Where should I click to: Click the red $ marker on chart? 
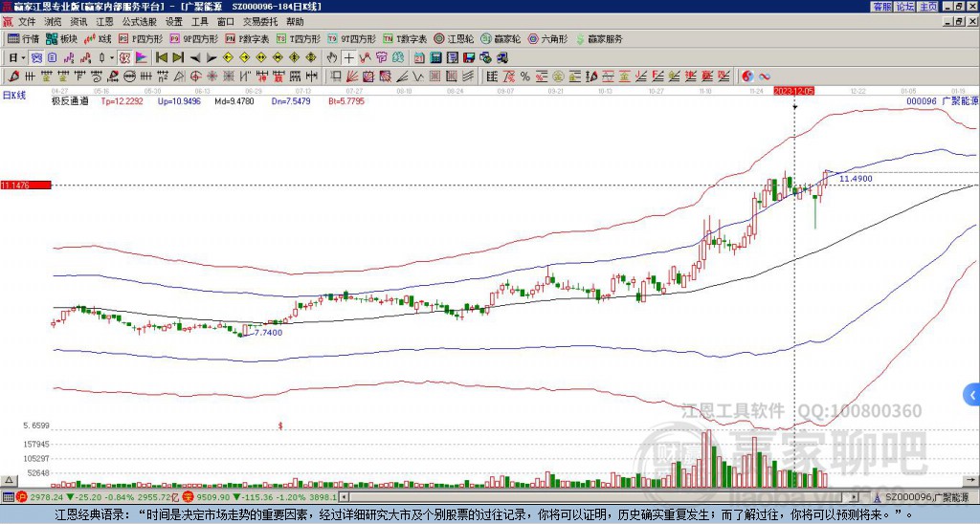(280, 426)
